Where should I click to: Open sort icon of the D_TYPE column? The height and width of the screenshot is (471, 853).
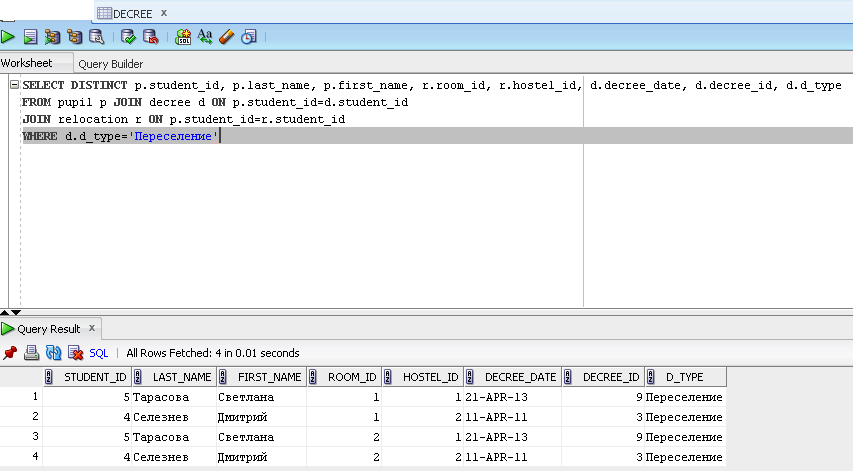point(651,377)
